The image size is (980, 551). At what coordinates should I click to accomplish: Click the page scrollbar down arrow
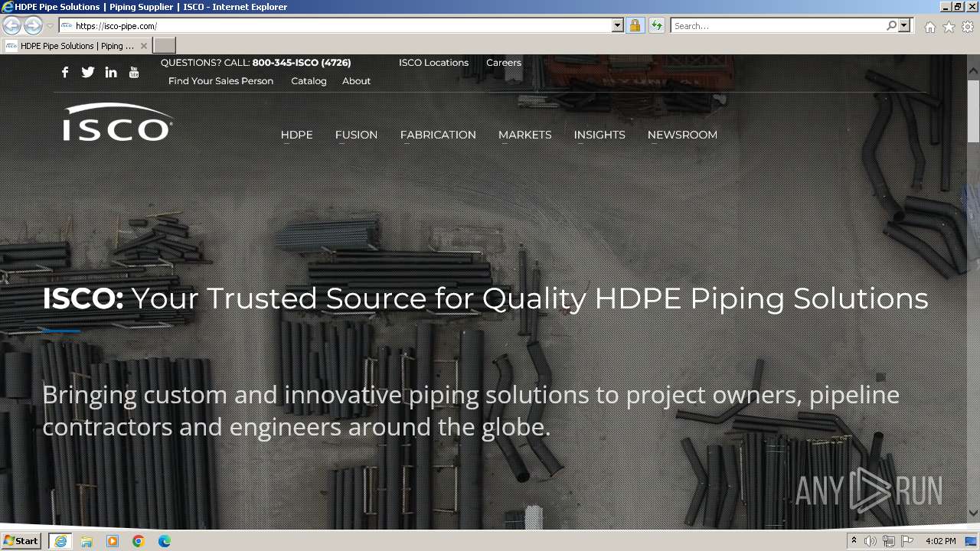973,513
